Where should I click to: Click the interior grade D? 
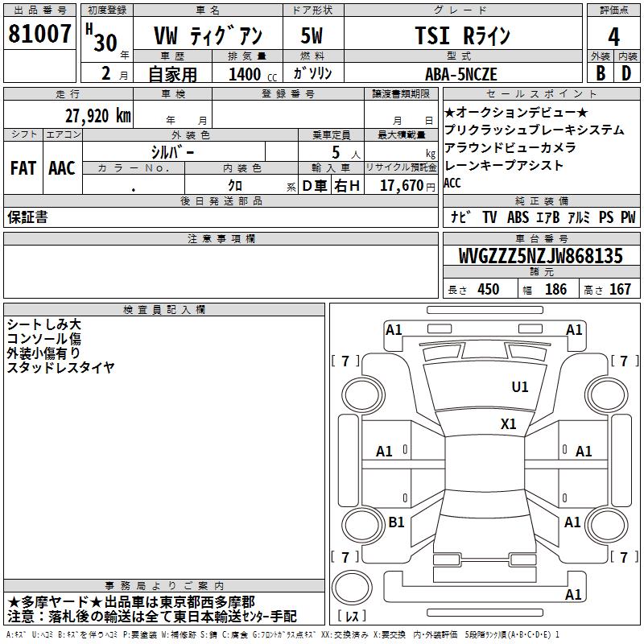(626, 73)
